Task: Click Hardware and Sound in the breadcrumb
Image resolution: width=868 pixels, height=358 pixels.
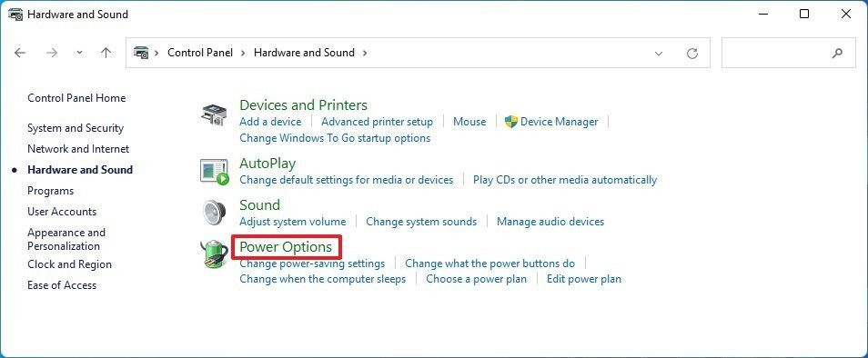Action: pos(304,53)
